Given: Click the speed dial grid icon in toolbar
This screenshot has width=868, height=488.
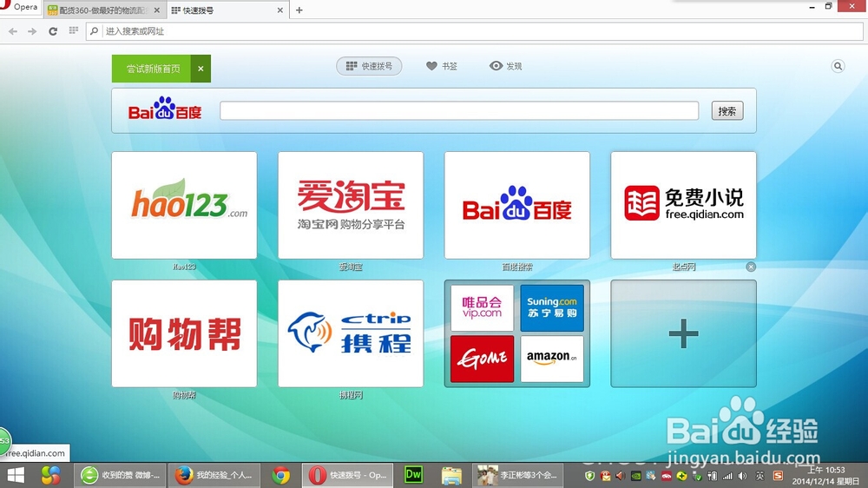Looking at the screenshot, I should click(x=73, y=31).
